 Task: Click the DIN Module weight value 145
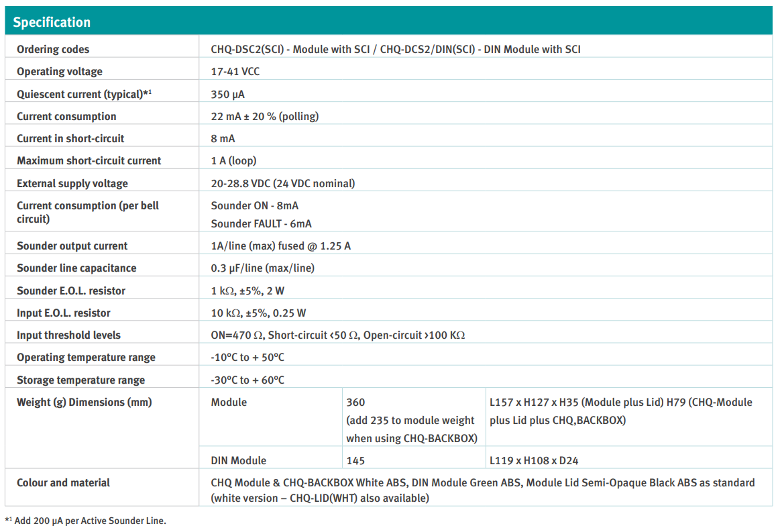click(x=355, y=460)
